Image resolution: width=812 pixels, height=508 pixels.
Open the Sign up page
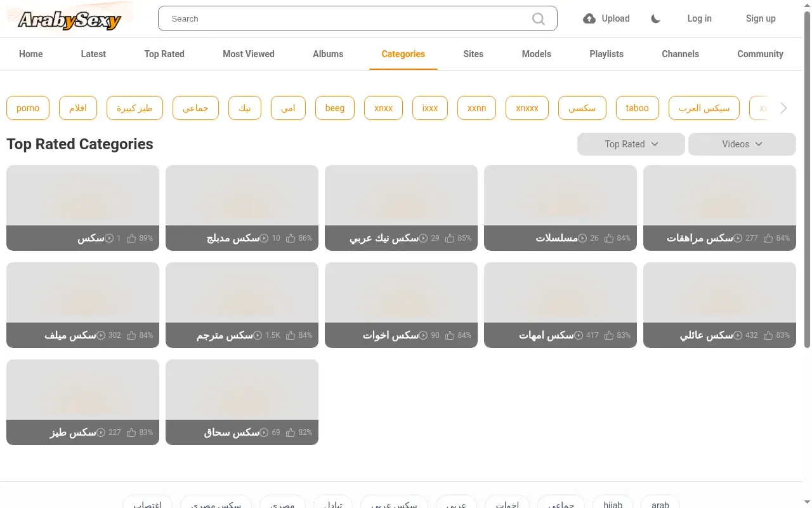point(761,18)
